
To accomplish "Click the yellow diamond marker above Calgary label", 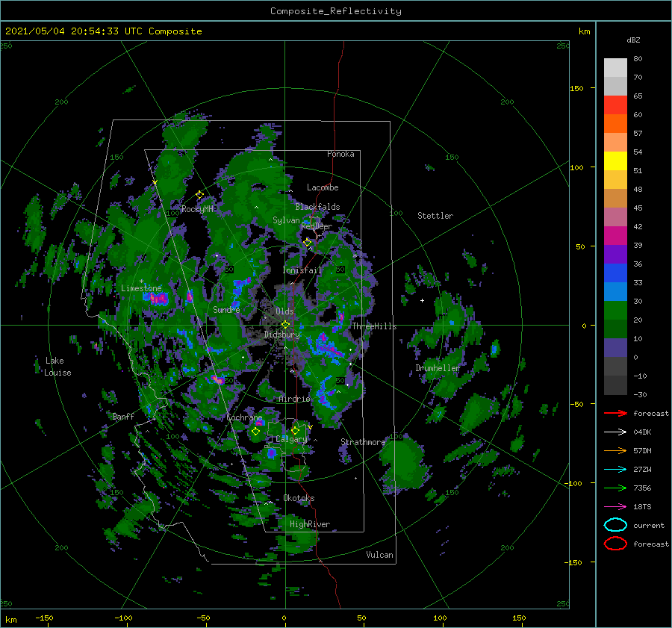I will (x=295, y=430).
